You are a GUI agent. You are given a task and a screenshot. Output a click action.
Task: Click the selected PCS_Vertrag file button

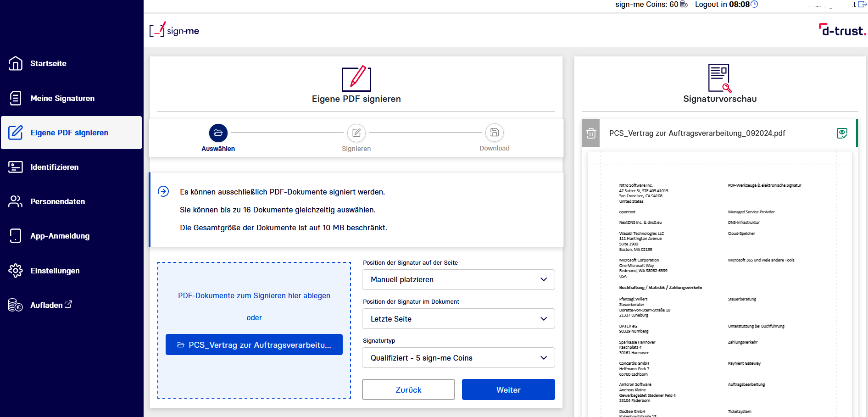254,345
